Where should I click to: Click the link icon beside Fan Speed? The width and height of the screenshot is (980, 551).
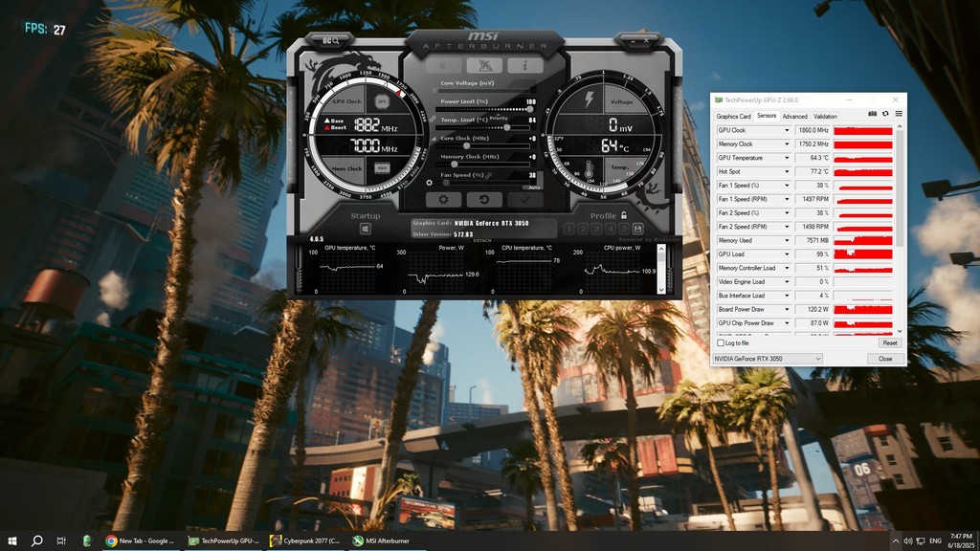[x=488, y=176]
